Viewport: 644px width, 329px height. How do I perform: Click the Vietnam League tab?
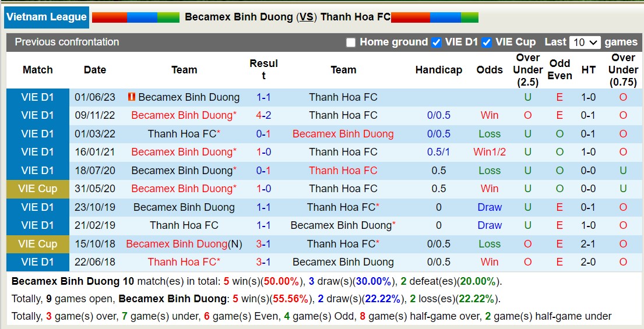click(x=47, y=17)
